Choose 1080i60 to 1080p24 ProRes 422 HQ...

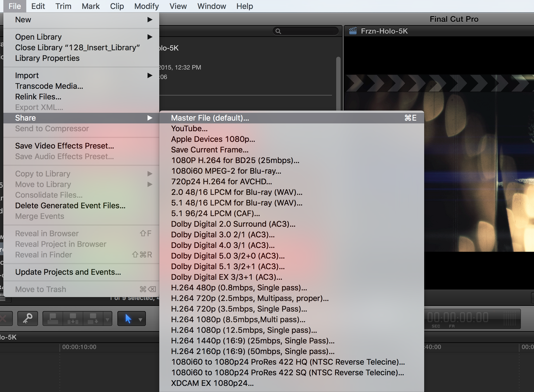tap(292, 362)
